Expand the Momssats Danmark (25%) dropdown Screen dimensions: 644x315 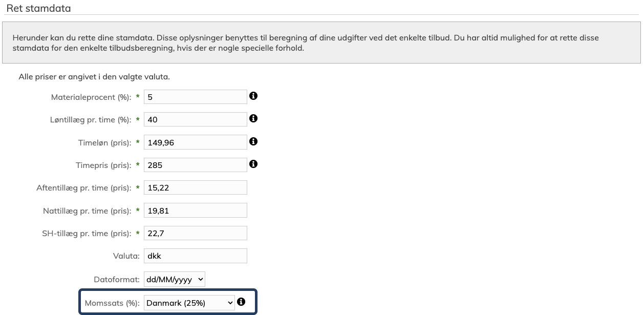pyautogui.click(x=189, y=303)
